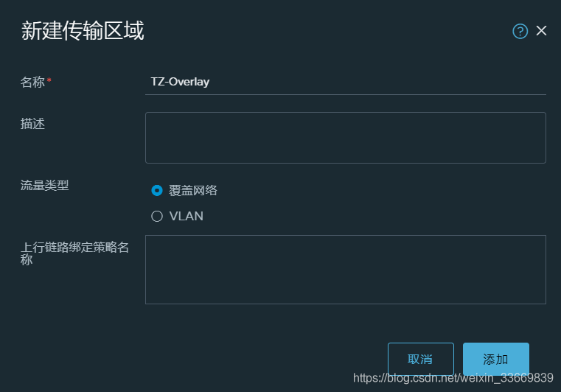Select the 覆盖网络 radio button

pyautogui.click(x=157, y=190)
